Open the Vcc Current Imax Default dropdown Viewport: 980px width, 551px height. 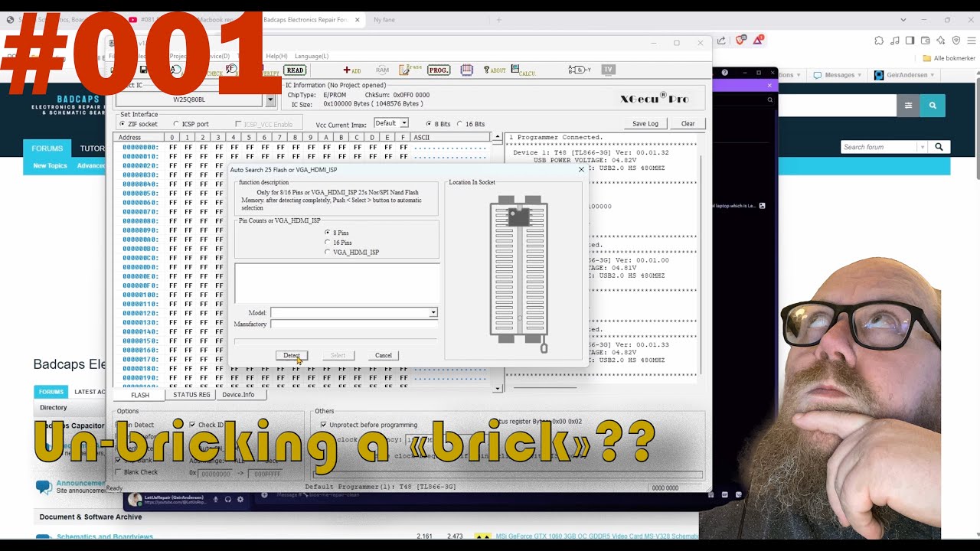pyautogui.click(x=404, y=123)
